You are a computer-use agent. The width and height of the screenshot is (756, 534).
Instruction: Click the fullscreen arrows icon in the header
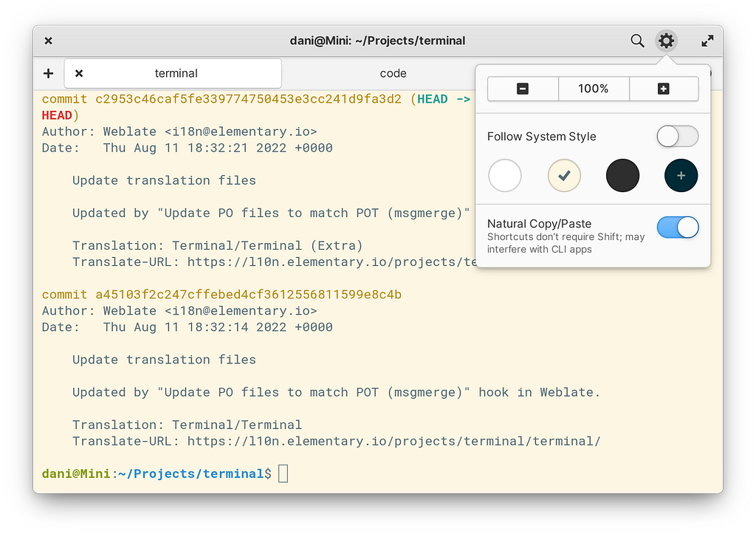click(x=707, y=41)
